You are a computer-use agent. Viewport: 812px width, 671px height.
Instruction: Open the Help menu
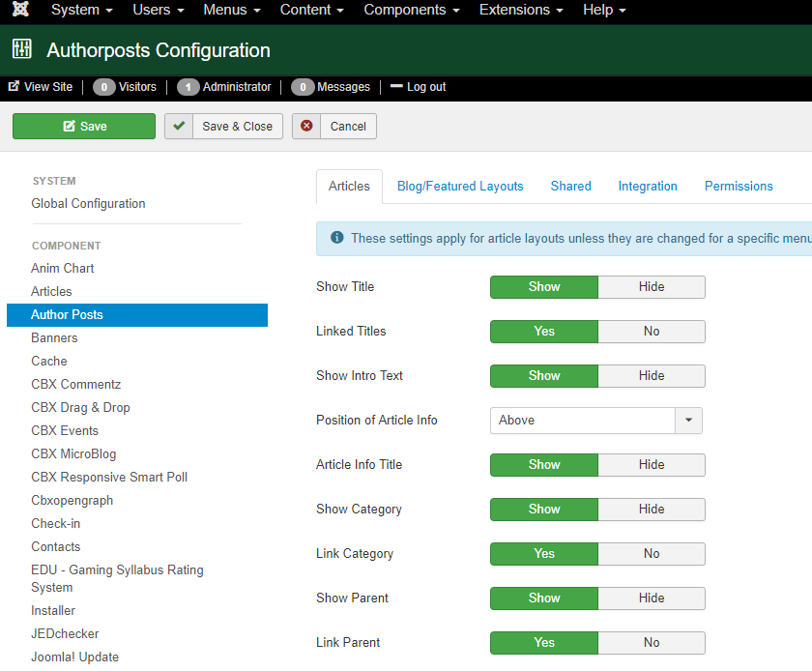[604, 10]
